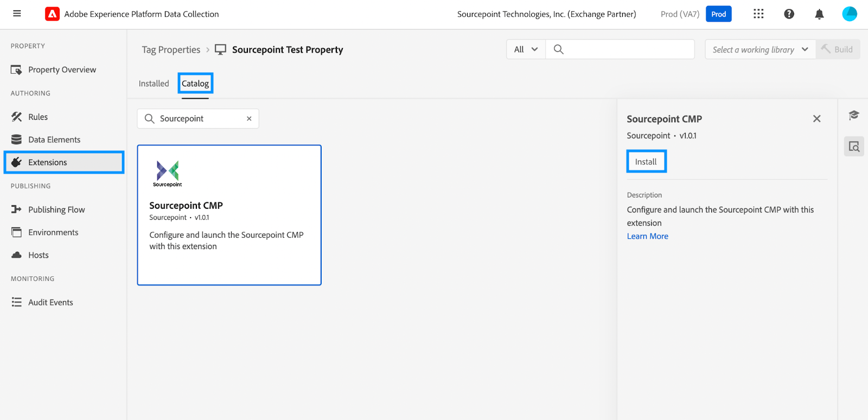This screenshot has height=420, width=868.
Task: Click the Adobe logo icon
Action: 52,14
